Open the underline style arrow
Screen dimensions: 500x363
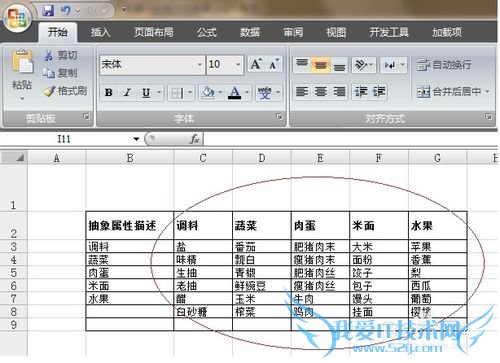click(x=159, y=92)
